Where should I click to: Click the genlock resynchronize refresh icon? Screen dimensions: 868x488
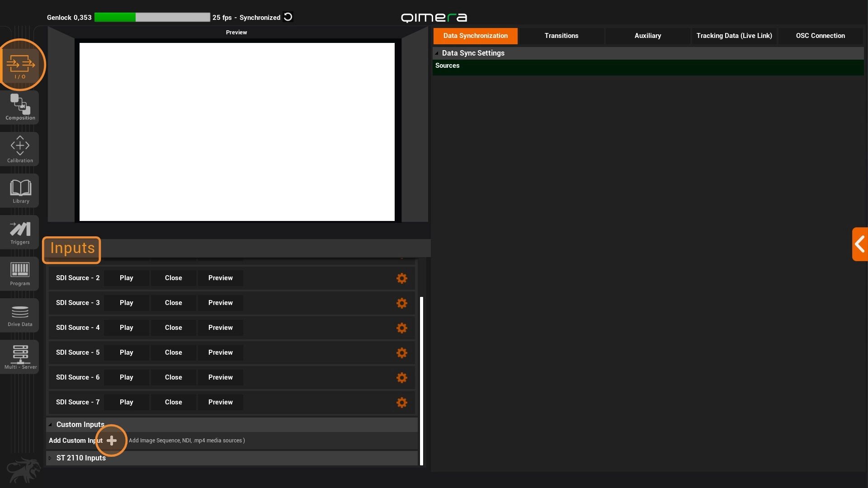click(x=288, y=17)
